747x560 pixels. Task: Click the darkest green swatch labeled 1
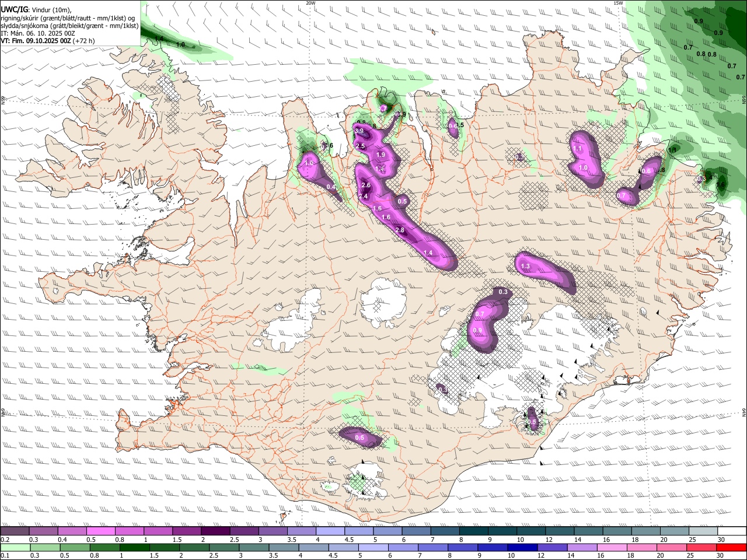coord(134,547)
